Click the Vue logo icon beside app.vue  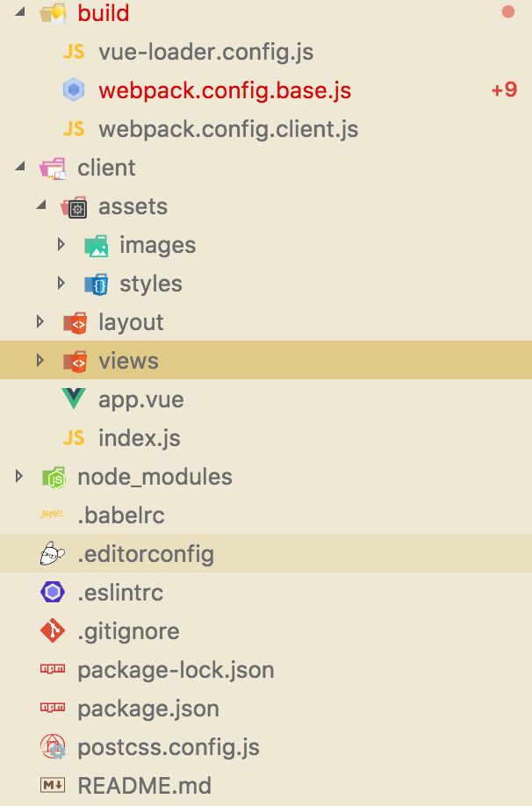(74, 399)
